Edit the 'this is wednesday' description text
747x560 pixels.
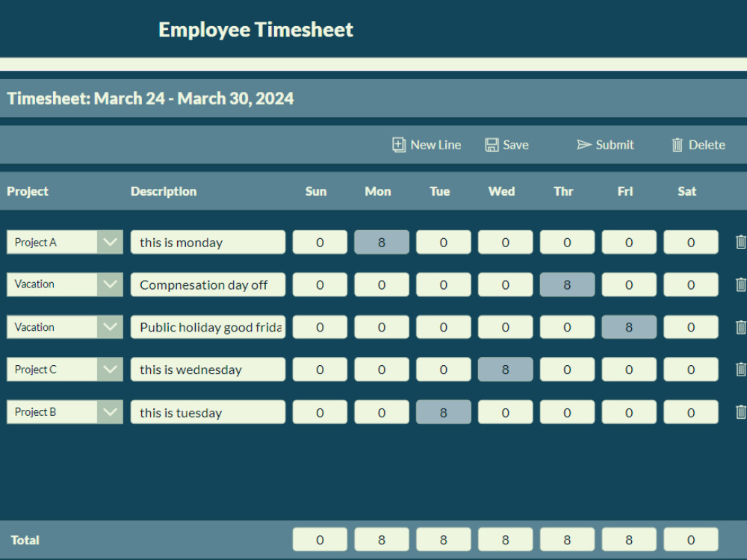208,369
